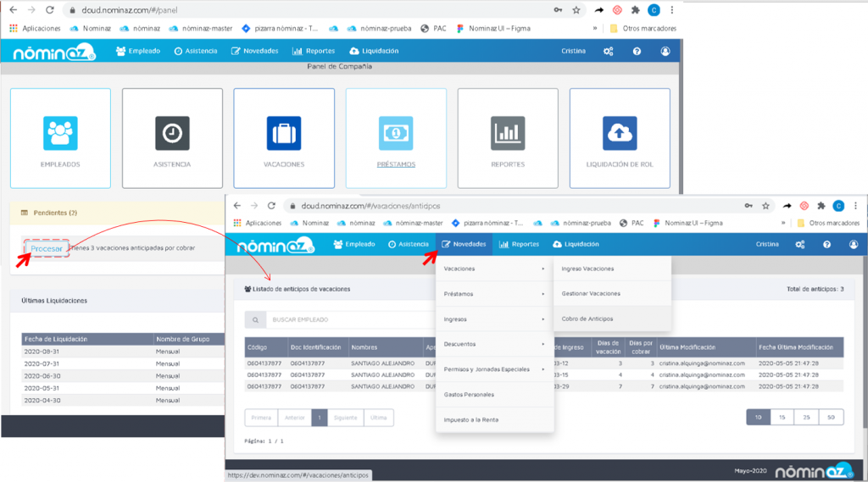Set page size to 10
The image size is (868, 482).
point(759,418)
